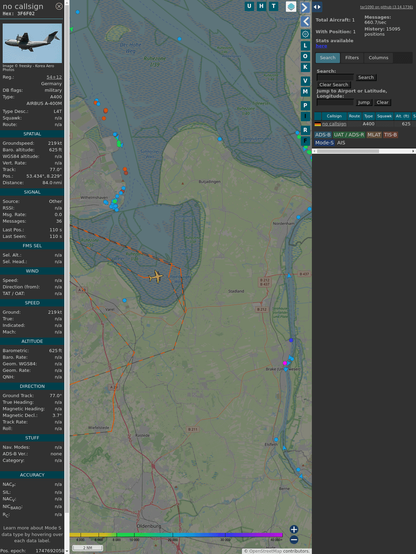
Task: Zoom in with the plus button
Action: [x=294, y=529]
